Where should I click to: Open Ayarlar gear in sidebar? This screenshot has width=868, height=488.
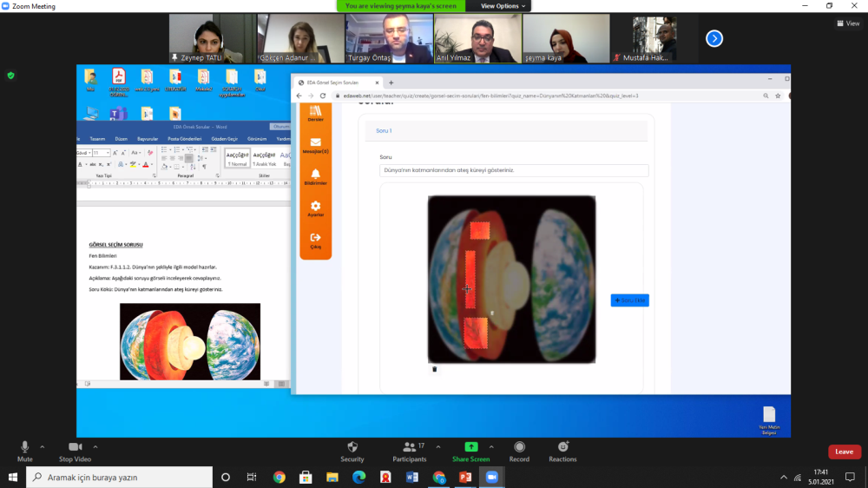point(316,208)
